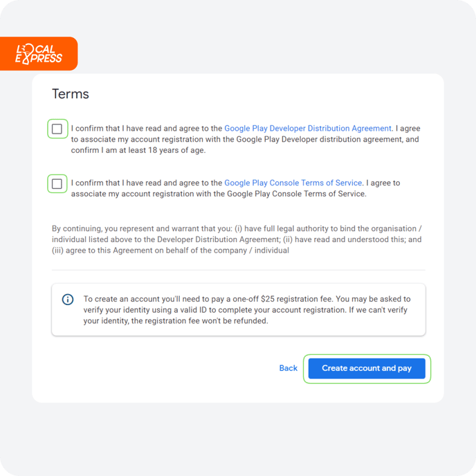Click the $25 registration fee notice text
This screenshot has width=476, height=476.
(247, 310)
